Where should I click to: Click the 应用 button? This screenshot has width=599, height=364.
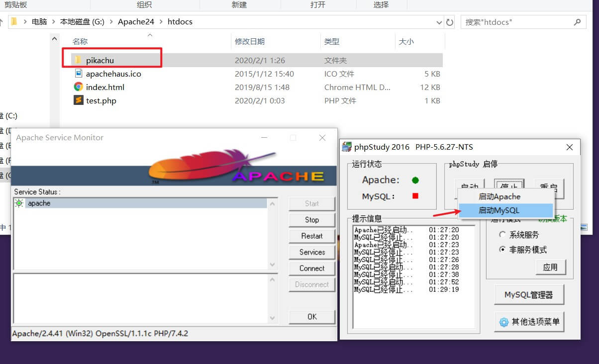pos(550,267)
